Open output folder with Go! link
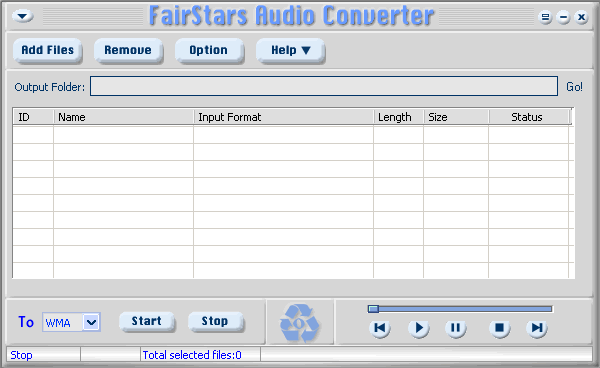The image size is (600, 368). 574,87
